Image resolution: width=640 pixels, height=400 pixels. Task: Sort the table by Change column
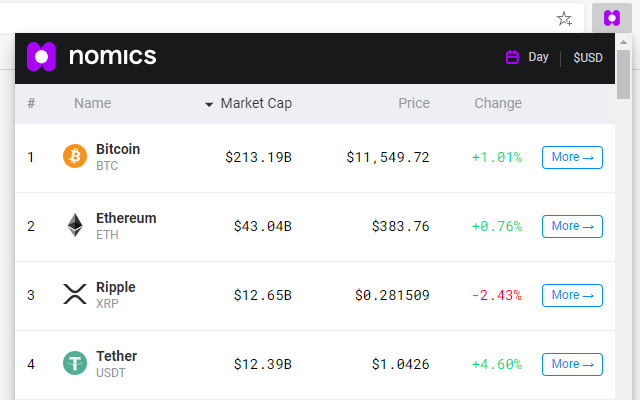(498, 103)
